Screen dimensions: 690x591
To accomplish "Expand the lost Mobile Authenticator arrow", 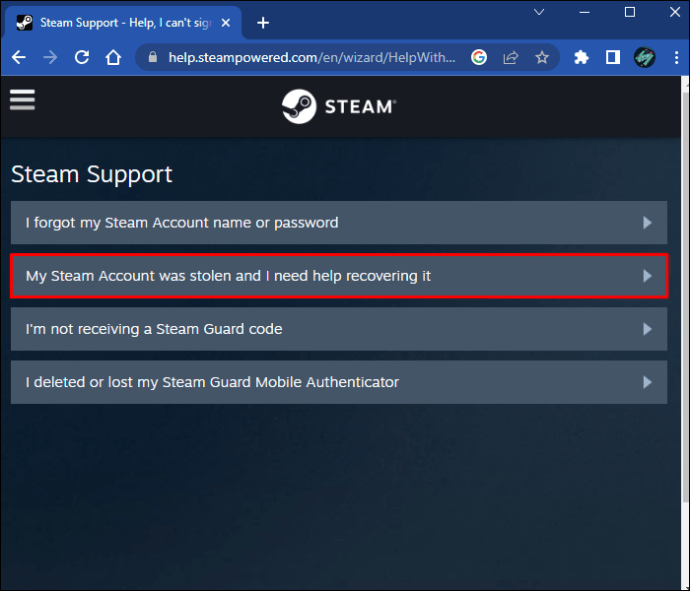I will point(647,382).
